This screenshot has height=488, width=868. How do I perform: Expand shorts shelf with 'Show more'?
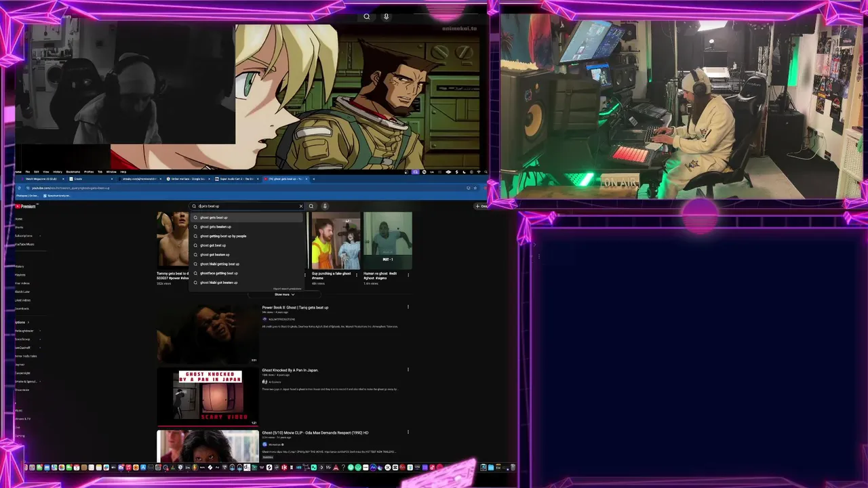coord(284,295)
